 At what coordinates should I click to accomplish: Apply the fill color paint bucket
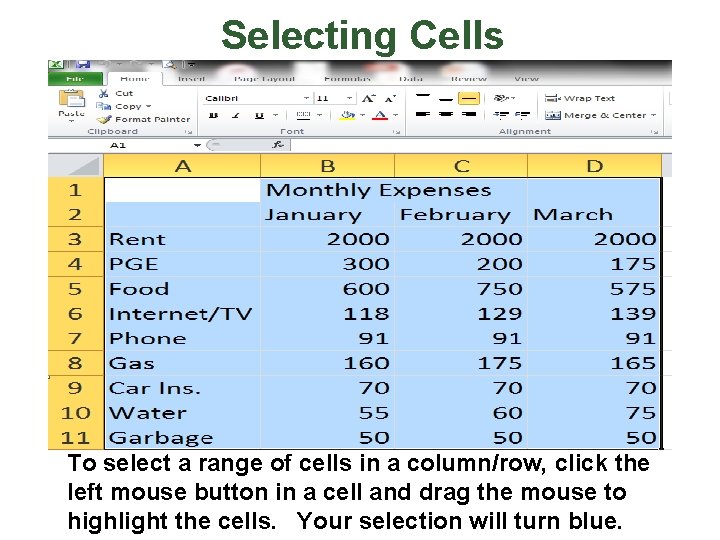(348, 115)
